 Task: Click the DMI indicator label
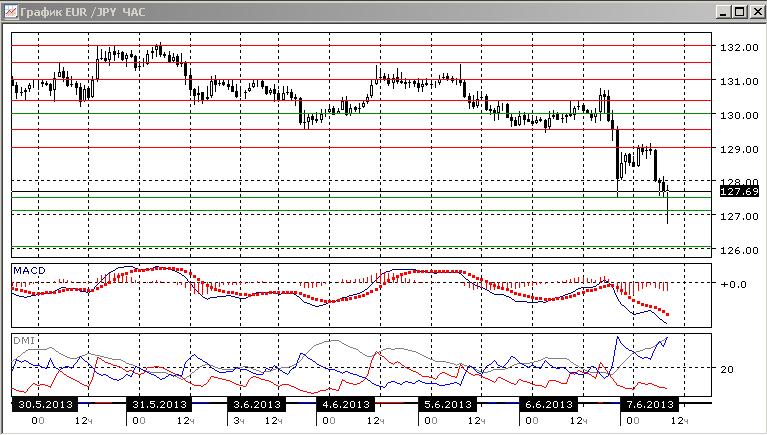click(x=24, y=340)
